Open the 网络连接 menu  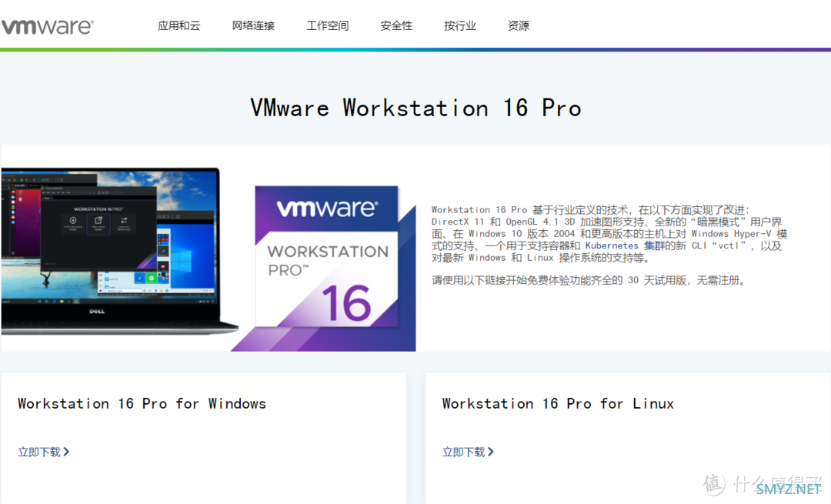(x=253, y=25)
